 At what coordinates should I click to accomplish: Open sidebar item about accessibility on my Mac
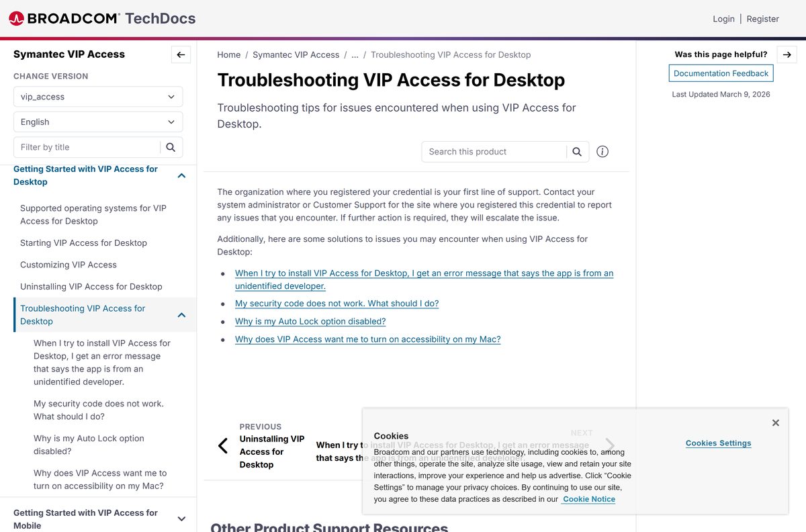coord(100,480)
